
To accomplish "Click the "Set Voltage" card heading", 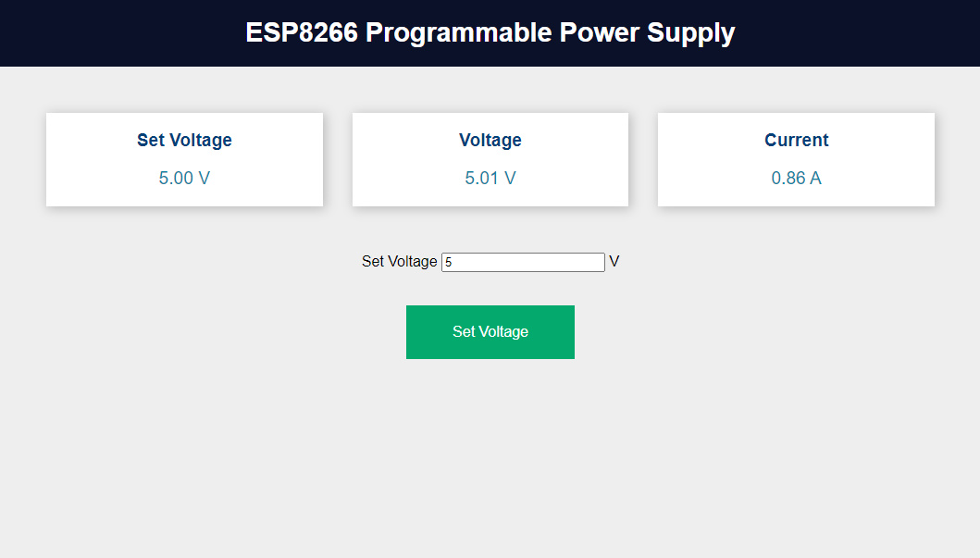I will click(x=184, y=141).
